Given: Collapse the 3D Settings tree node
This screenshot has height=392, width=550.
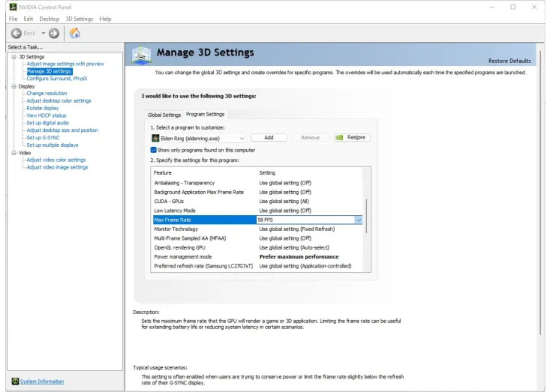Looking at the screenshot, I should [x=14, y=57].
